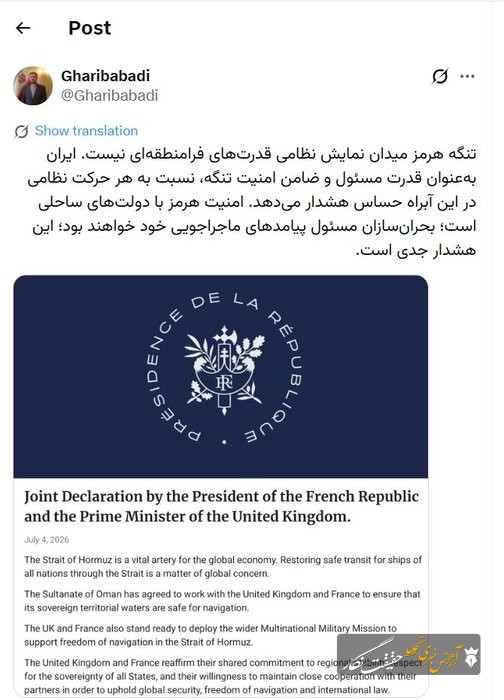Click the paragraph about shared commitment to sovereignty
Image resolution: width=504 pixels, height=700 pixels.
pyautogui.click(x=223, y=676)
